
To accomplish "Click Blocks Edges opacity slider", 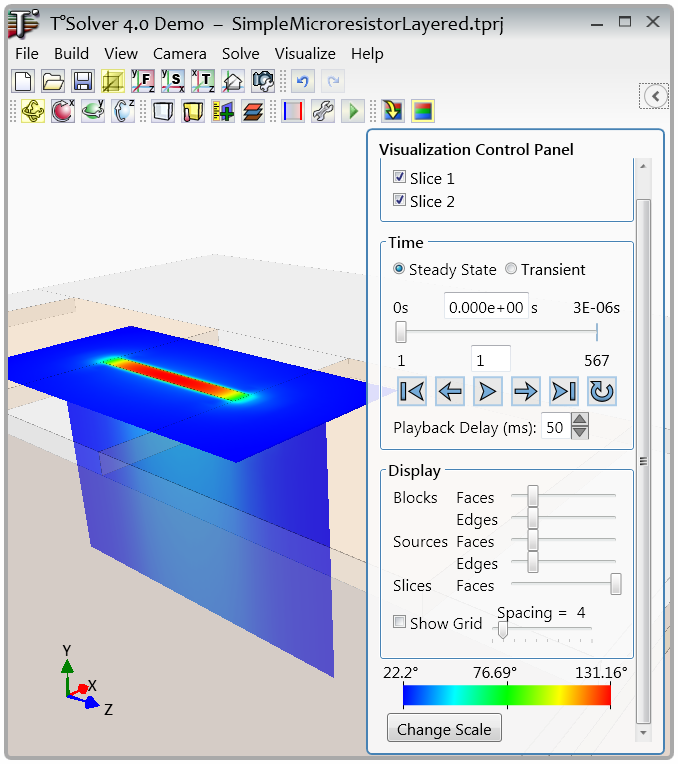I will 533,518.
